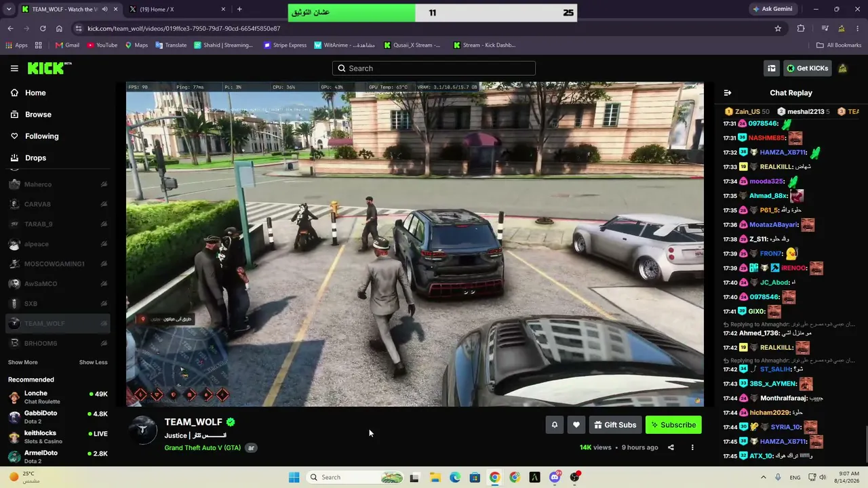
Task: Open Chrome media controls icon
Action: (x=825, y=28)
